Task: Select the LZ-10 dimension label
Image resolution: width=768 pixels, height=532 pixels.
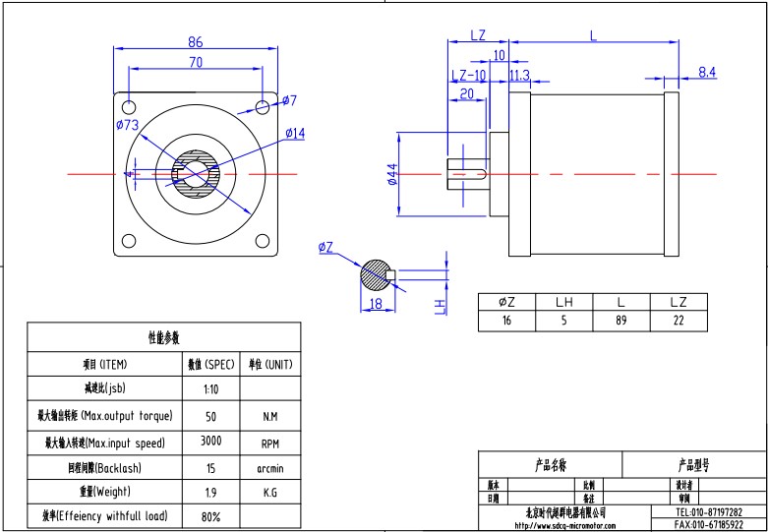Action: pos(468,76)
